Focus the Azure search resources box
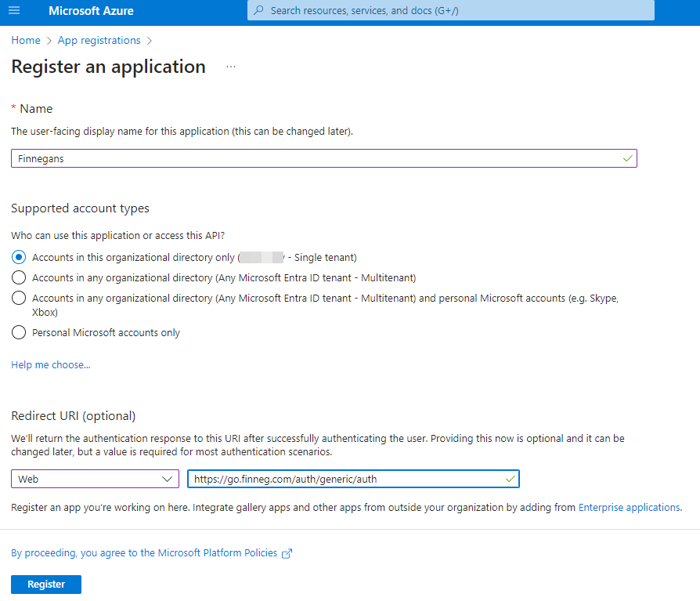The height and width of the screenshot is (601, 700). pos(454,11)
